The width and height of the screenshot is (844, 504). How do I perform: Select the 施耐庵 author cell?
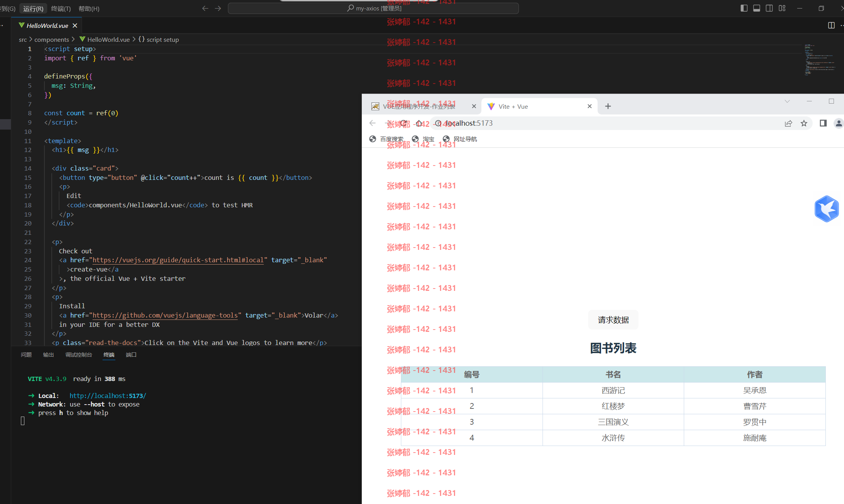755,438
